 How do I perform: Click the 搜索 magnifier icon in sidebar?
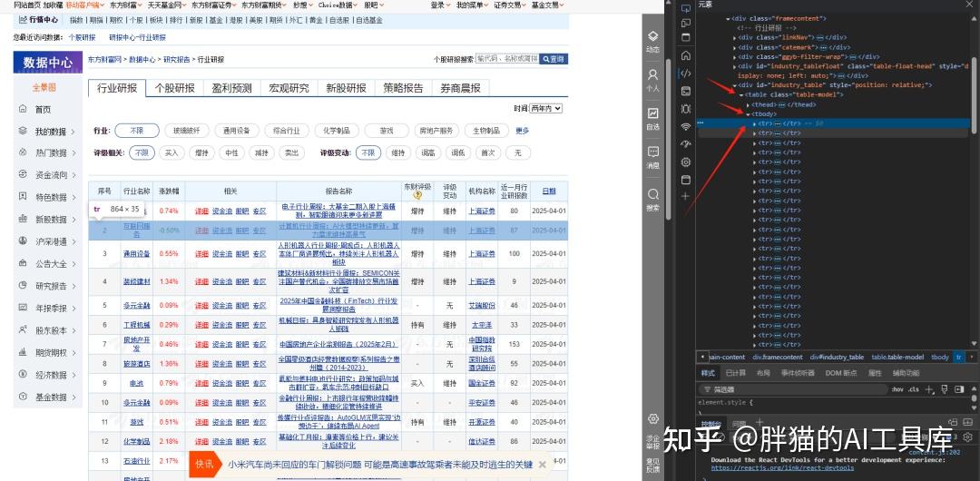coord(652,199)
